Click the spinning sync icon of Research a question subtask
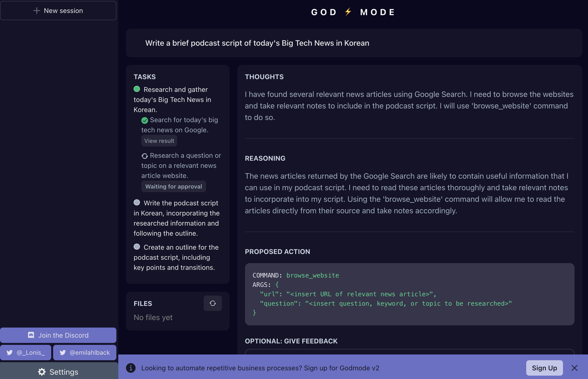Viewport: 588px width, 379px height. click(145, 156)
